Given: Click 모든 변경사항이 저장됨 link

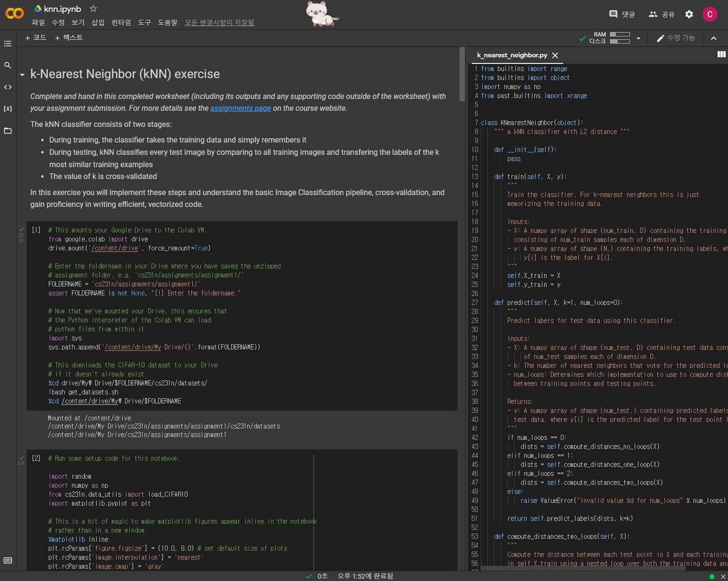Looking at the screenshot, I should click(x=219, y=22).
